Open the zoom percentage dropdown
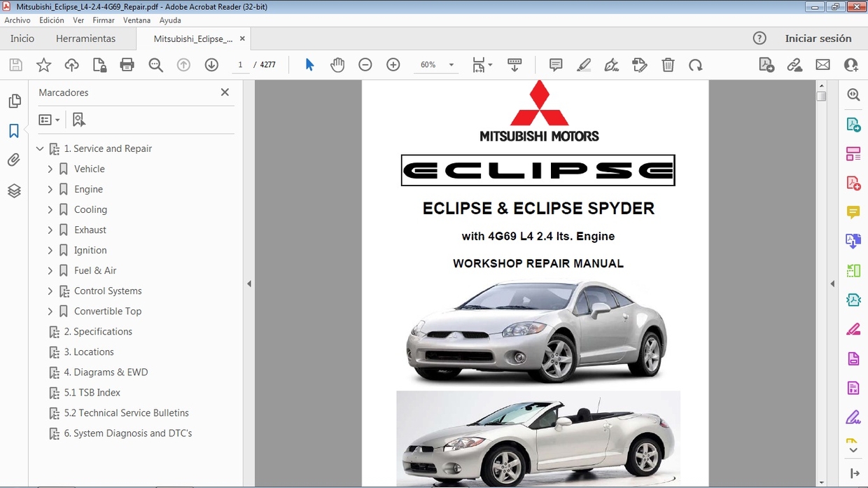This screenshot has width=868, height=488. point(451,64)
